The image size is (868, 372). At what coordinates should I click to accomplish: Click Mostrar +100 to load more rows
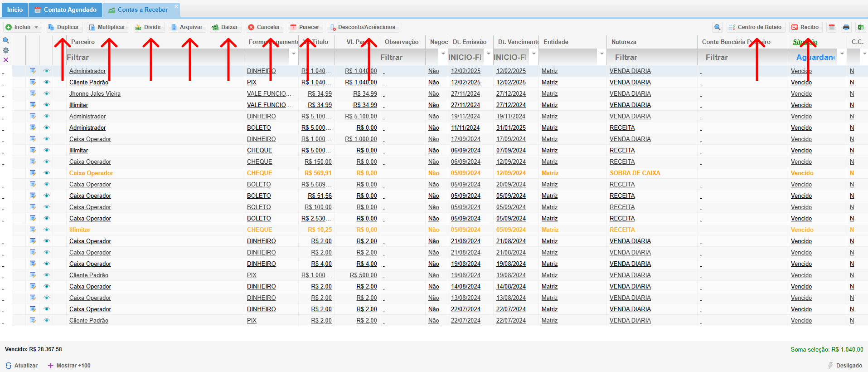[69, 365]
